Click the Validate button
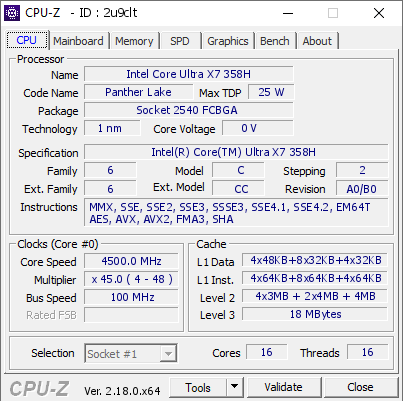This screenshot has height=401, width=403. 284,387
